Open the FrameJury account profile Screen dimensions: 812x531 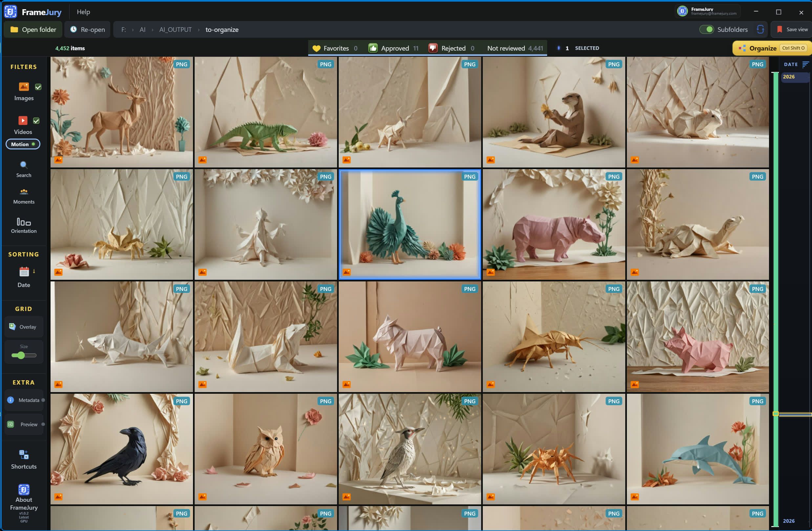pos(708,11)
